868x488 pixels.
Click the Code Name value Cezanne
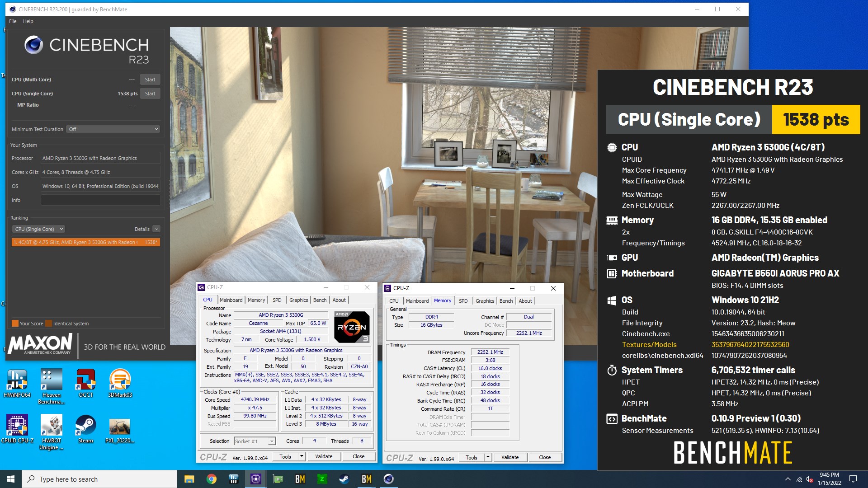click(x=258, y=324)
